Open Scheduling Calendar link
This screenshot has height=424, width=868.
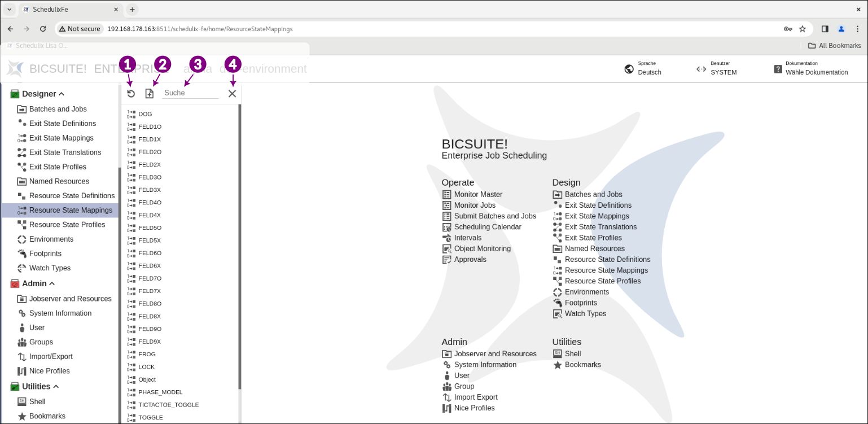point(488,227)
